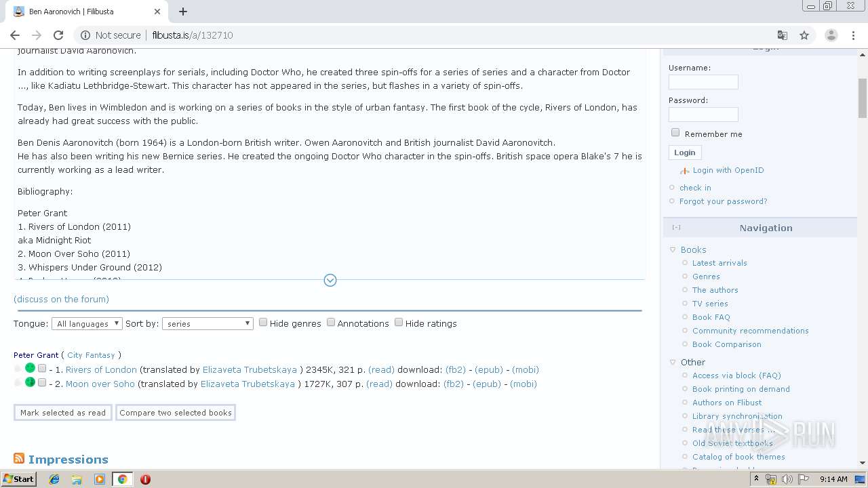Open TV series in Navigation
Screen dimensions: 868x488
pyautogui.click(x=710, y=304)
